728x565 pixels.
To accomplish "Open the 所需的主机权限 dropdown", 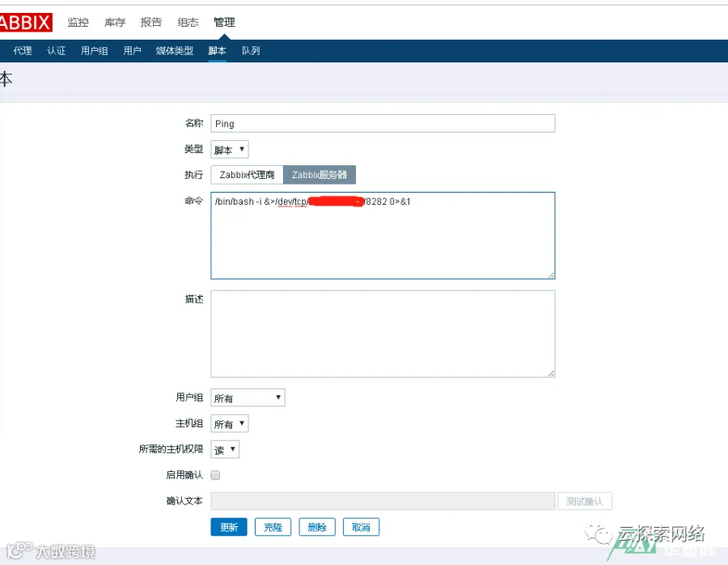I will point(225,449).
